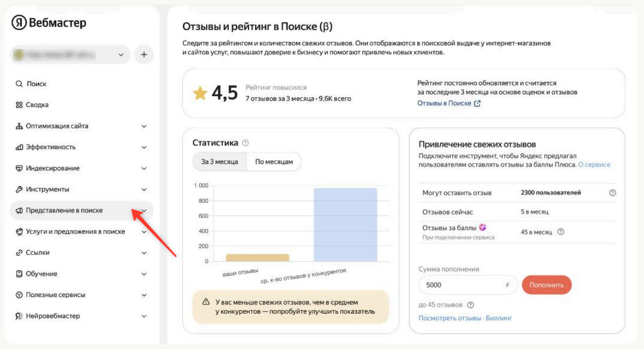Expand the Нейровебмастер chevron
Screen dimensions: 644x349
(x=144, y=316)
